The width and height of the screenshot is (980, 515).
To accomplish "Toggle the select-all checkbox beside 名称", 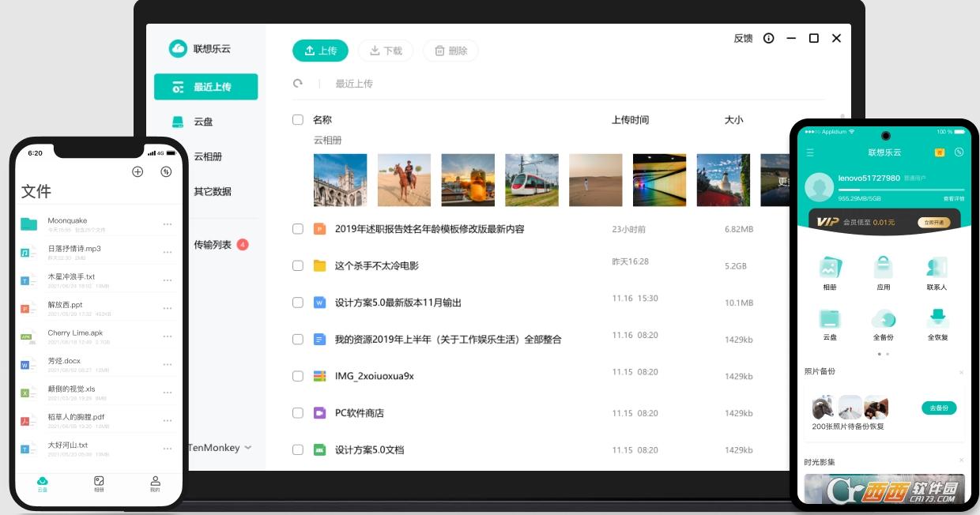I will 298,120.
